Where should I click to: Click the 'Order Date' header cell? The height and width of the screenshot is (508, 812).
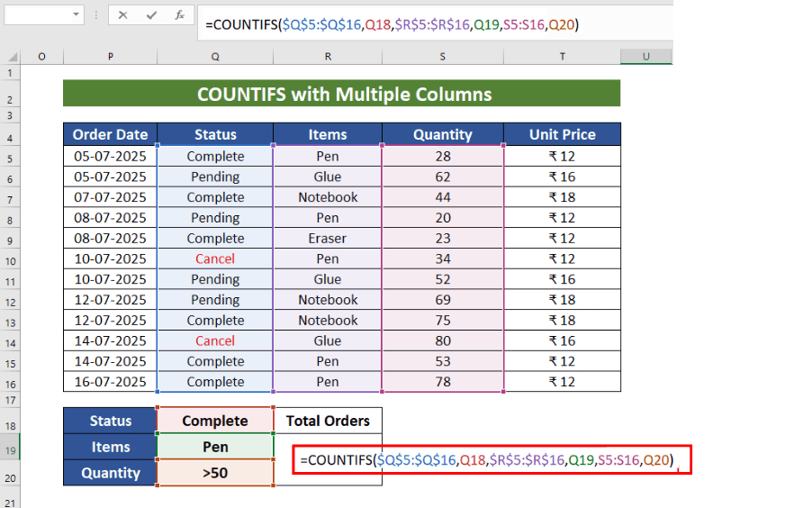click(x=110, y=134)
